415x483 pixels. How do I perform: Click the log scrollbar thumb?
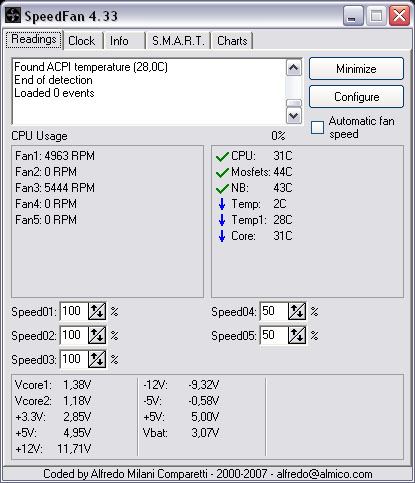coord(294,103)
